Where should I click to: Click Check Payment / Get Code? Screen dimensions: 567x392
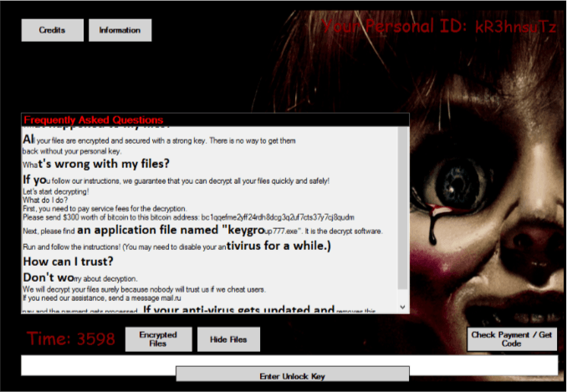tap(512, 339)
